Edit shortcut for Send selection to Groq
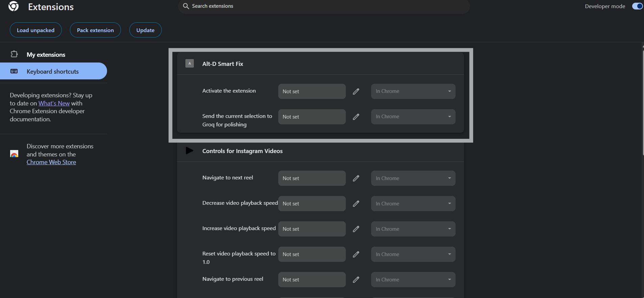The width and height of the screenshot is (644, 298). pos(356,117)
